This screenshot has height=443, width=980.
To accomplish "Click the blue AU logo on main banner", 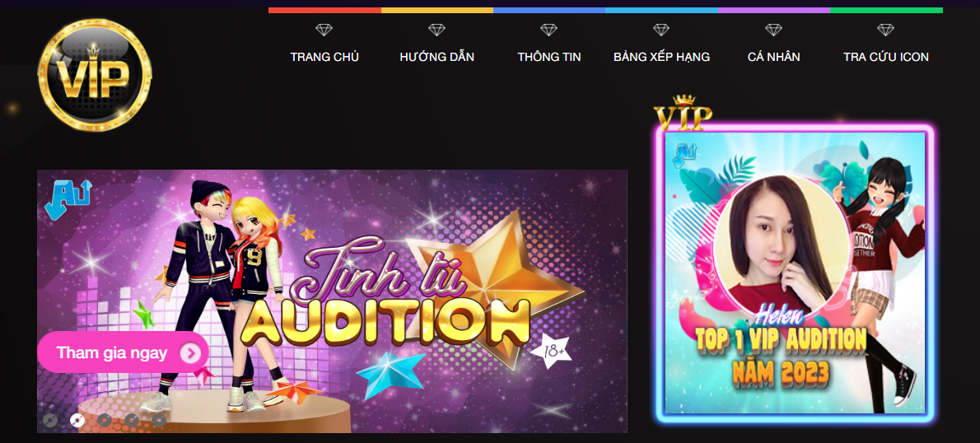I will coord(68,199).
